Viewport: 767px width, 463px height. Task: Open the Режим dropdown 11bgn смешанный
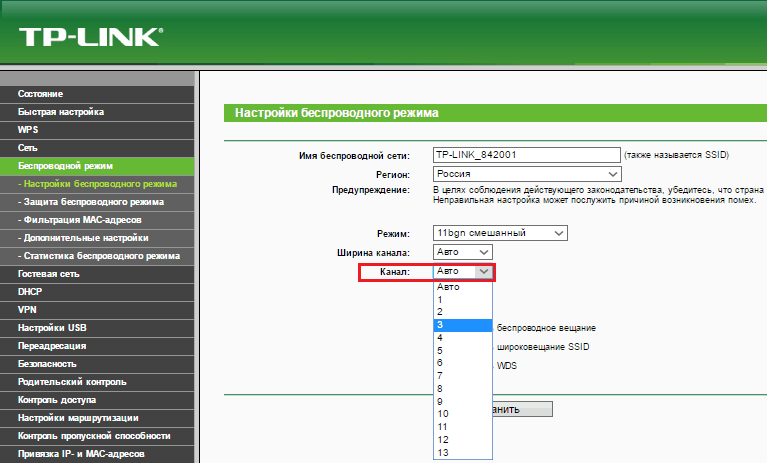tap(500, 233)
